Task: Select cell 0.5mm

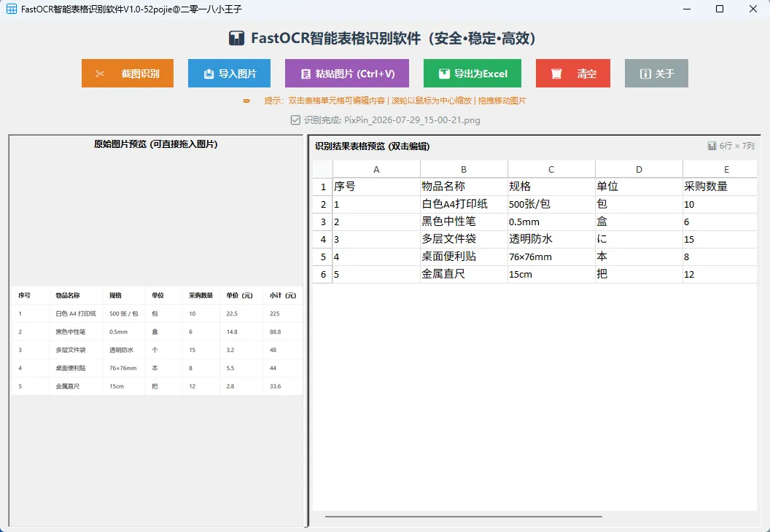Action: (551, 222)
